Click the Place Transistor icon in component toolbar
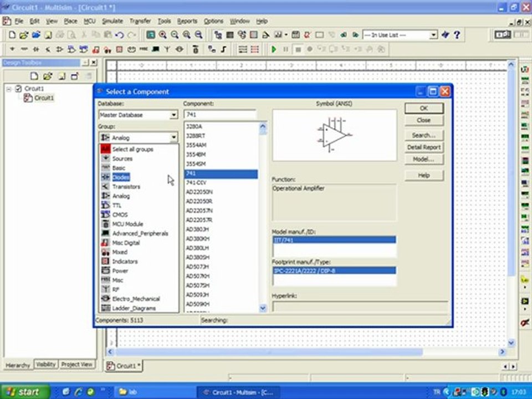 click(48, 49)
